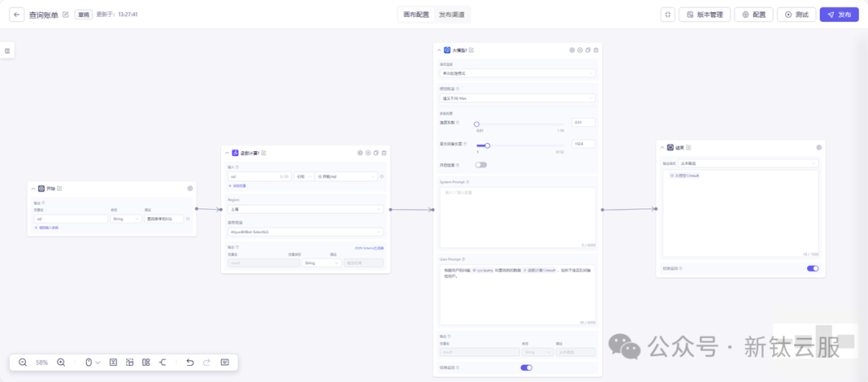
Task: Zoom out the canvas
Action: pyautogui.click(x=23, y=362)
